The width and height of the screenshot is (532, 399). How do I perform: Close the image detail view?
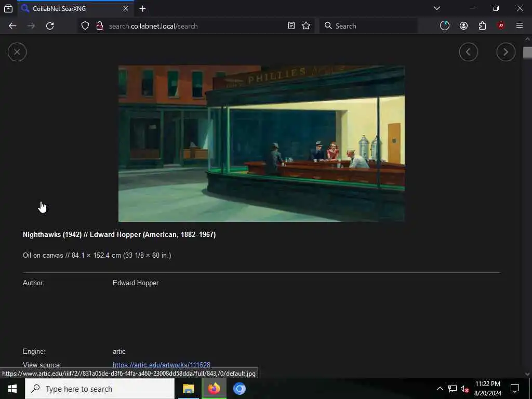coord(17,52)
